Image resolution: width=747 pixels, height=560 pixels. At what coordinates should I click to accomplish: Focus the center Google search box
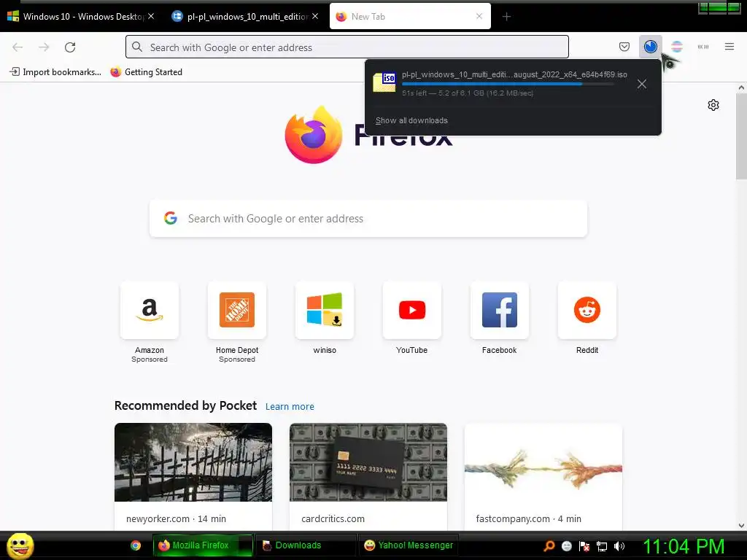point(368,219)
